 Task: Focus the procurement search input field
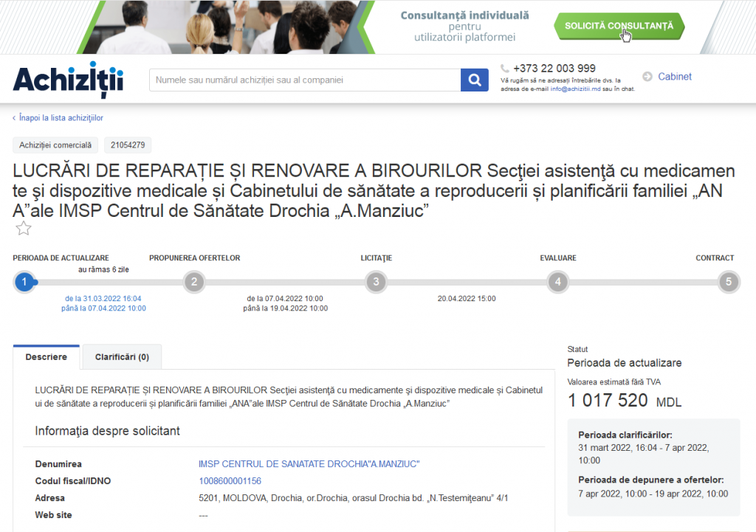[304, 80]
